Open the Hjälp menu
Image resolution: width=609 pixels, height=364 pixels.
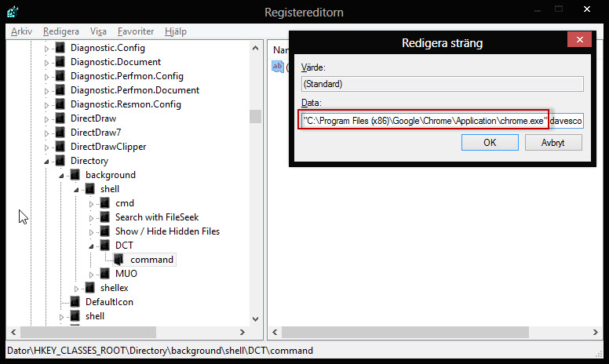click(x=176, y=31)
